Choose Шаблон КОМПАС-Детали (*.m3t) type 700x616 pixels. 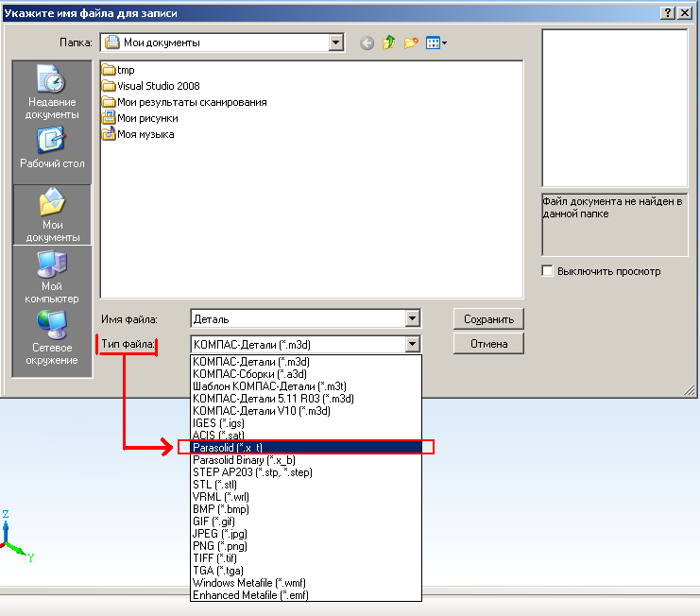pyautogui.click(x=306, y=386)
